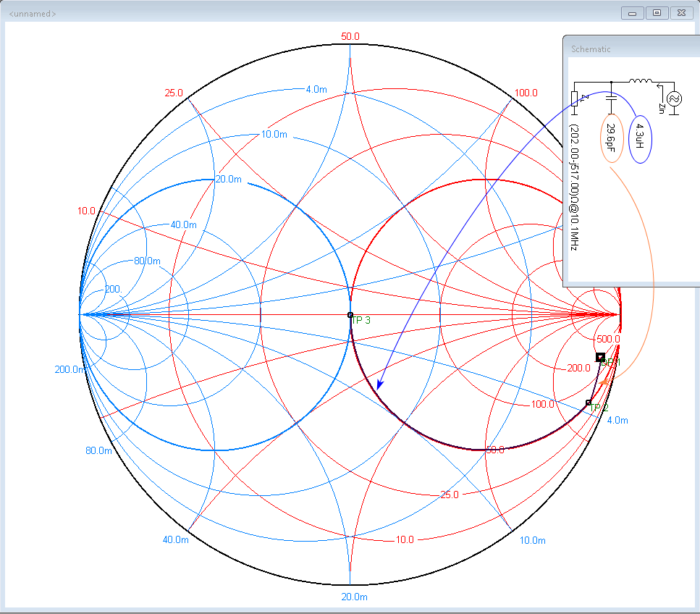
Task: Click the red 500.0 resistance circle label
Action: click(608, 339)
